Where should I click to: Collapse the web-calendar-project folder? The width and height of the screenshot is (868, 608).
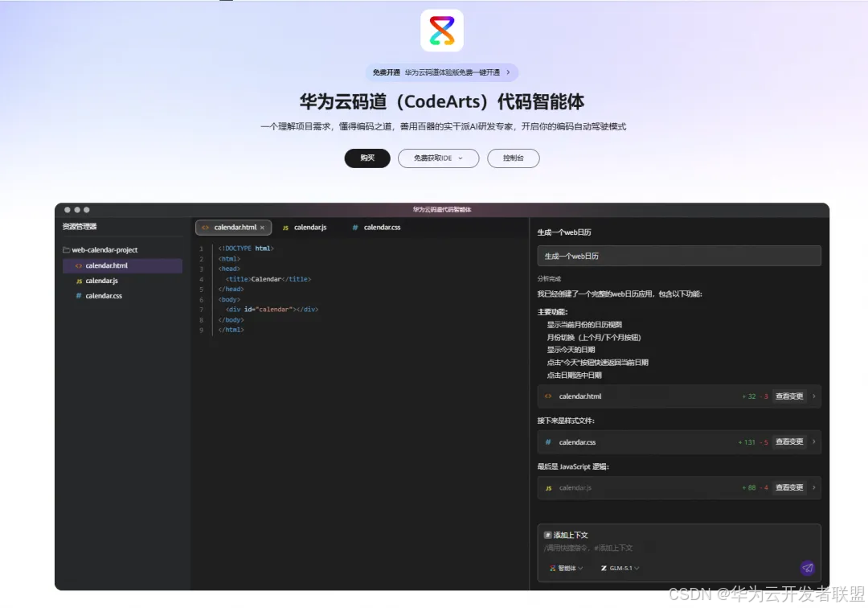pos(100,250)
